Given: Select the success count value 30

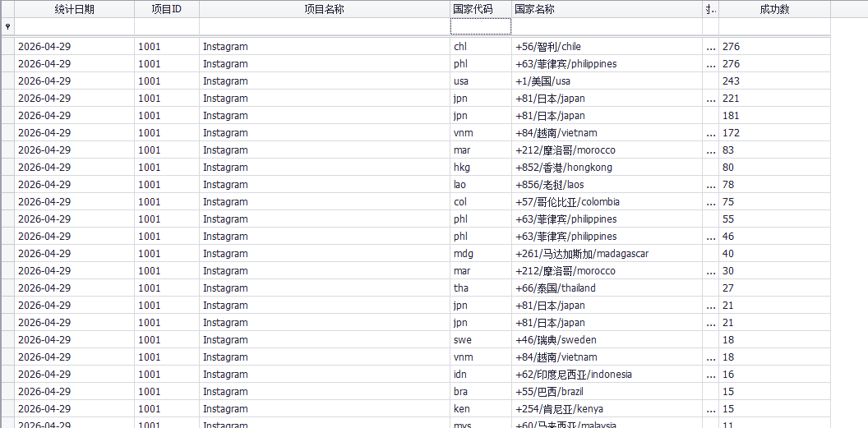Looking at the screenshot, I should 774,270.
